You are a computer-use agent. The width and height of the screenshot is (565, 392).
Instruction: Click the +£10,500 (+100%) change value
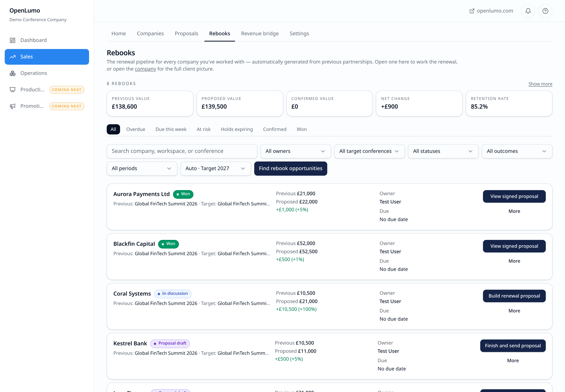tap(296, 309)
